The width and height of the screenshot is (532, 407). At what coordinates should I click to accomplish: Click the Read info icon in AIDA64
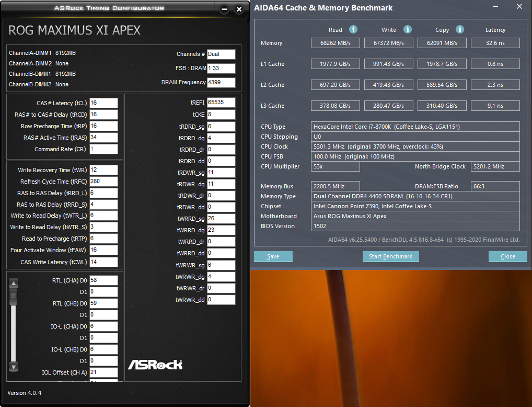click(353, 29)
